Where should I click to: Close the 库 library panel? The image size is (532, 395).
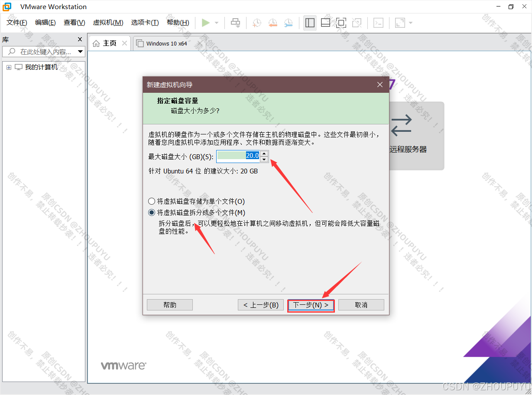(x=80, y=39)
